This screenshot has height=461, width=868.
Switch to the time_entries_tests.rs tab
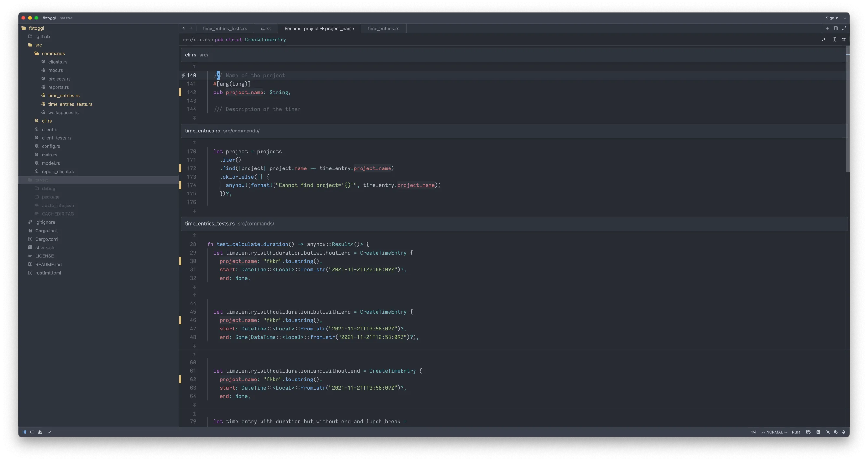[x=225, y=28]
